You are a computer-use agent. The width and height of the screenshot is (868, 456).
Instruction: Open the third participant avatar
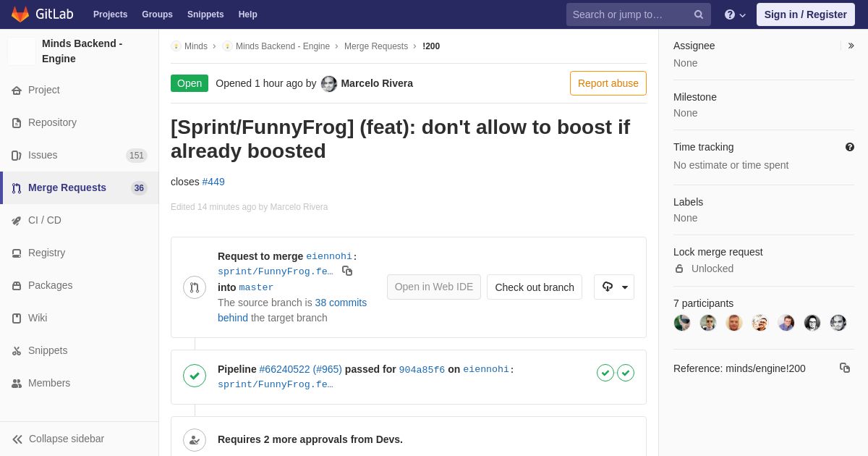[734, 323]
